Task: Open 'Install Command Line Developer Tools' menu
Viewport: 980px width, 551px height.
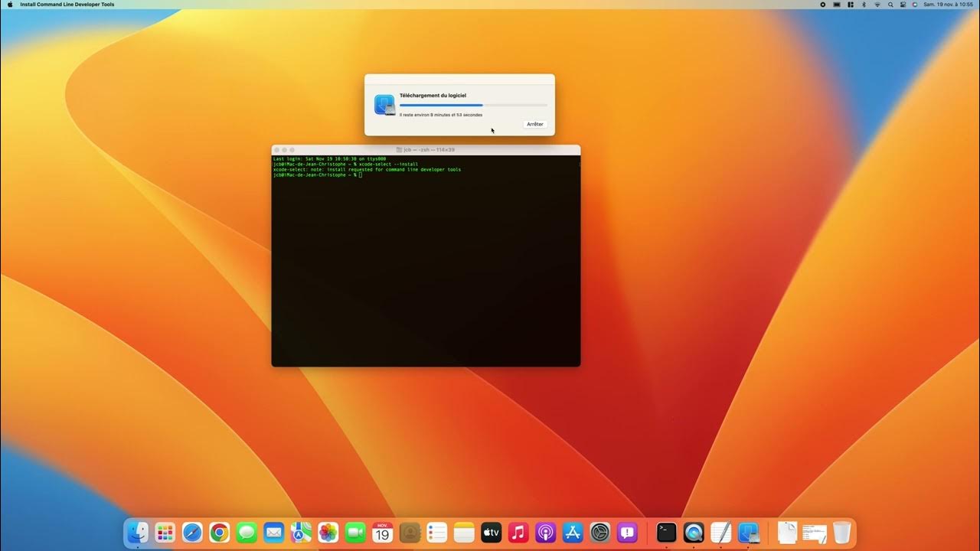Action: (x=67, y=5)
